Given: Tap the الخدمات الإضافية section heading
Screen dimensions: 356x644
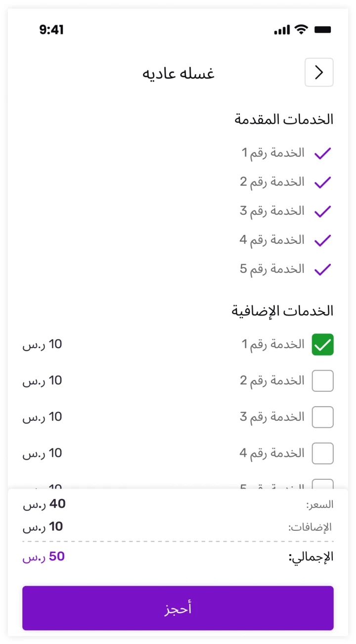Looking at the screenshot, I should point(283,311).
